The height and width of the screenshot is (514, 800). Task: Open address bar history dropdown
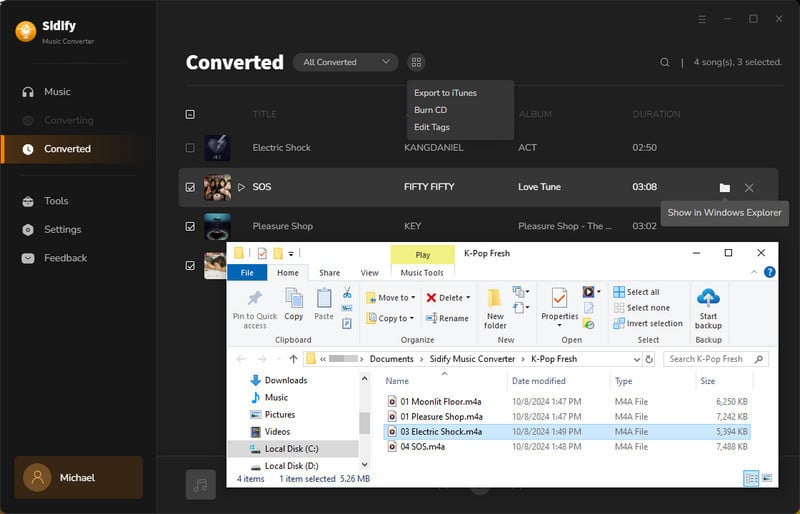tap(637, 359)
